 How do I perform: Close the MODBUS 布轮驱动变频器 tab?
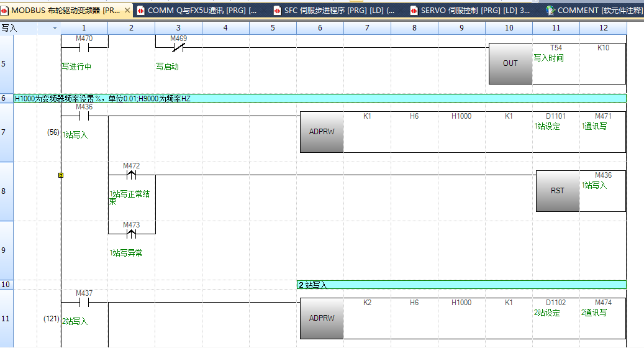(127, 11)
